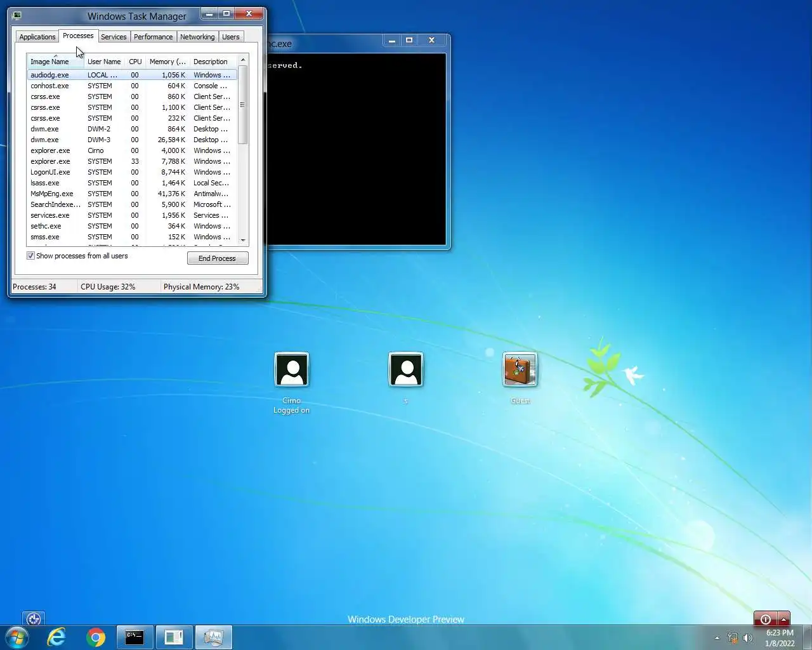The height and width of the screenshot is (650, 812).
Task: Click inside the command prompt console area
Action: 357,149
